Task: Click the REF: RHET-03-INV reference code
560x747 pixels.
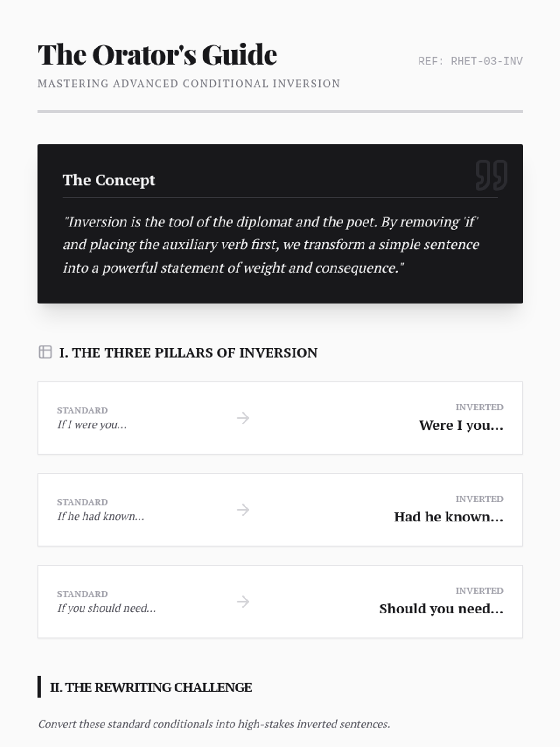Action: pyautogui.click(x=470, y=62)
